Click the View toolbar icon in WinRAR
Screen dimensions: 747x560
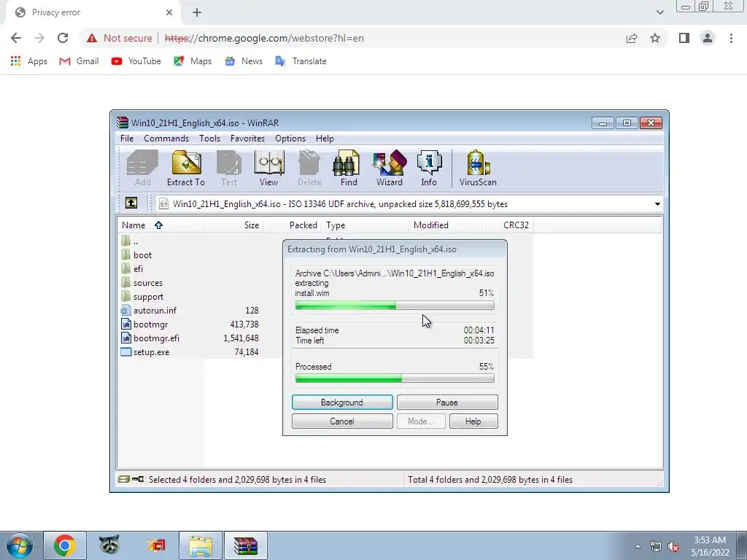pos(269,168)
